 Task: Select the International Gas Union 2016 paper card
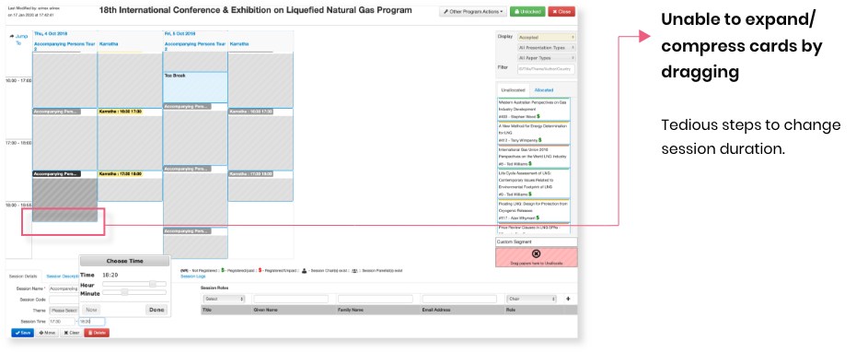pyautogui.click(x=534, y=157)
